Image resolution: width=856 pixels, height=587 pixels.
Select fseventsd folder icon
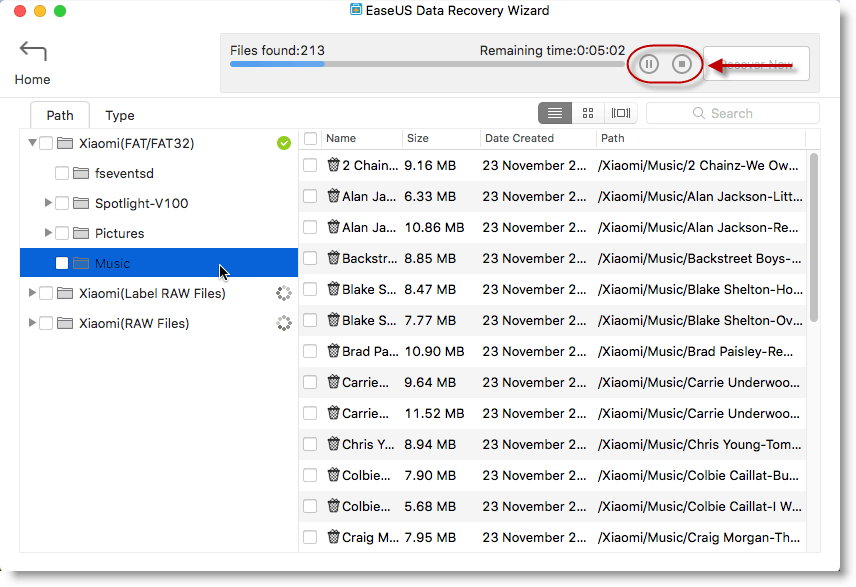click(81, 173)
